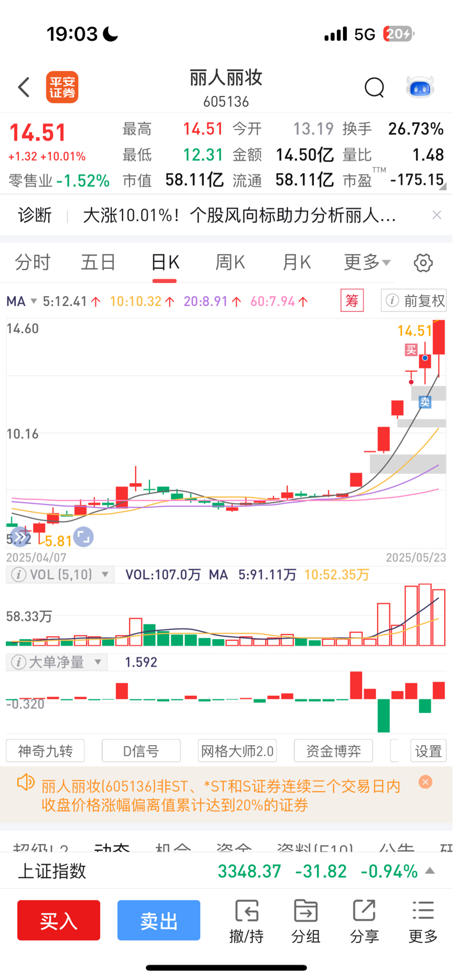Switch to 月K tab
The height and width of the screenshot is (980, 453).
[296, 263]
